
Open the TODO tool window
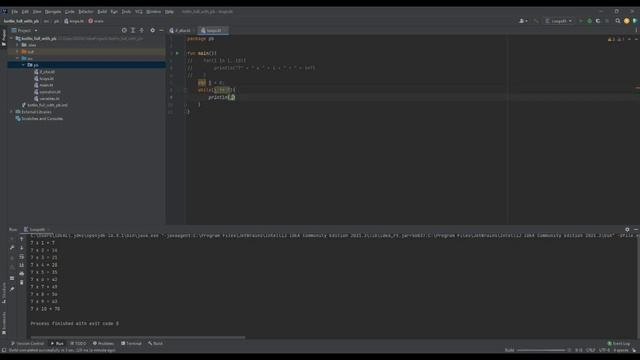pyautogui.click(x=78, y=344)
